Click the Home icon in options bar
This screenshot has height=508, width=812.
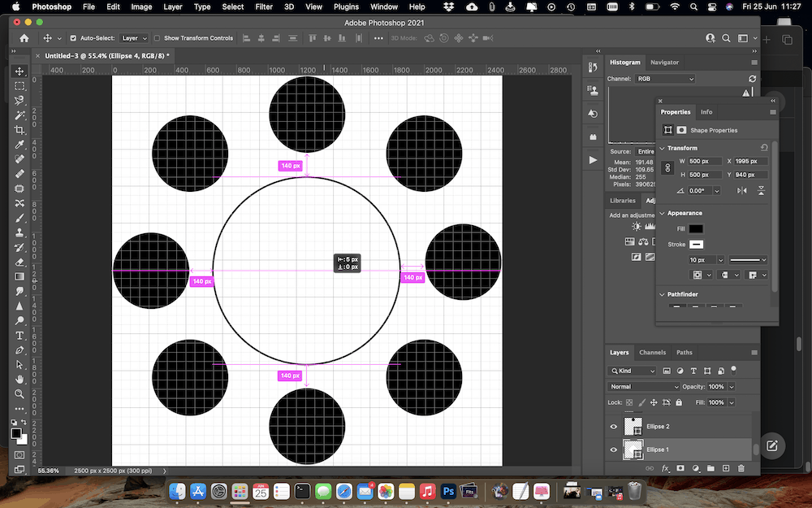[24, 38]
